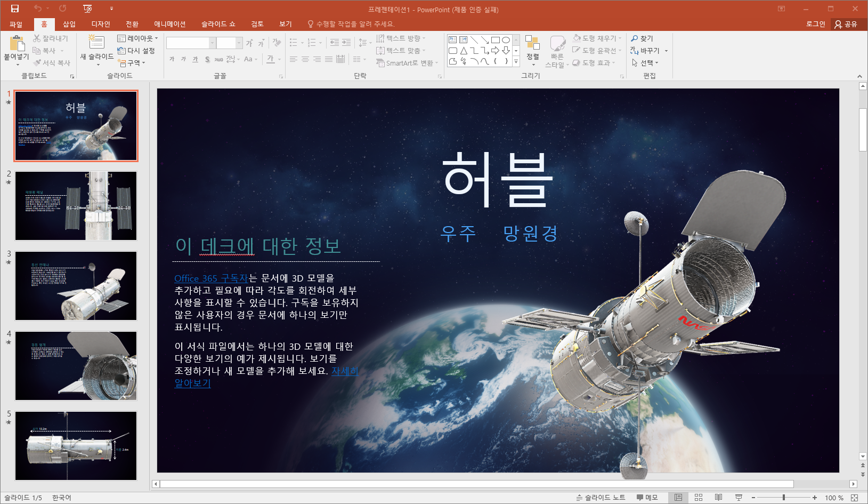This screenshot has height=504, width=868.
Task: Click the decrease indent icon
Action: [335, 43]
